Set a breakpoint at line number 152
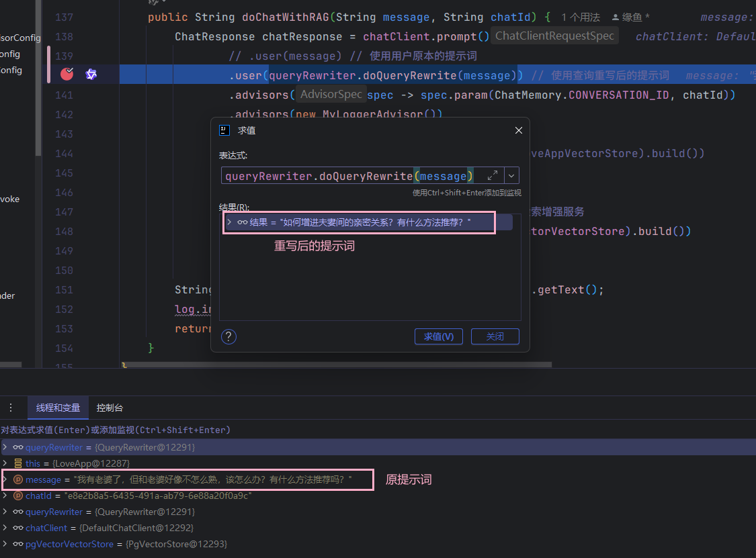 pos(63,309)
